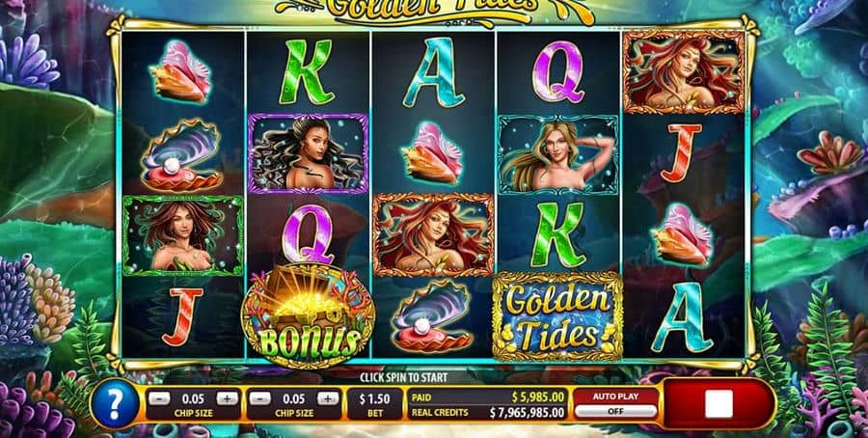Click the blonde mermaid symbol
Viewport: 868px width, 438px height.
click(x=558, y=154)
